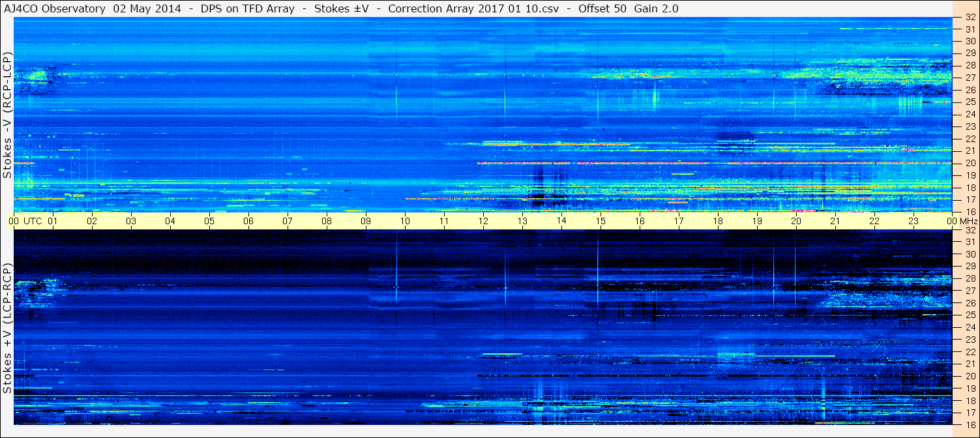This screenshot has height=438, width=980.
Task: Click the 23 hour marker on the time axis
Action: (913, 221)
